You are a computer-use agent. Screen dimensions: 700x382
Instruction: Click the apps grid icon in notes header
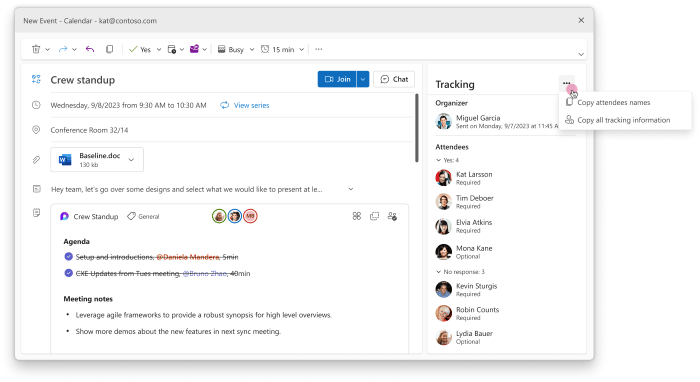click(x=357, y=216)
